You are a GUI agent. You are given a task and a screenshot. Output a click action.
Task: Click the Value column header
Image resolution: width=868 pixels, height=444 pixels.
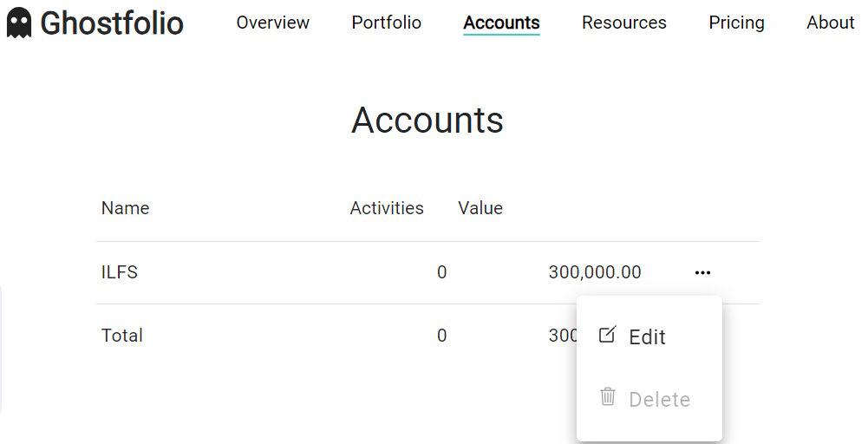coord(480,208)
